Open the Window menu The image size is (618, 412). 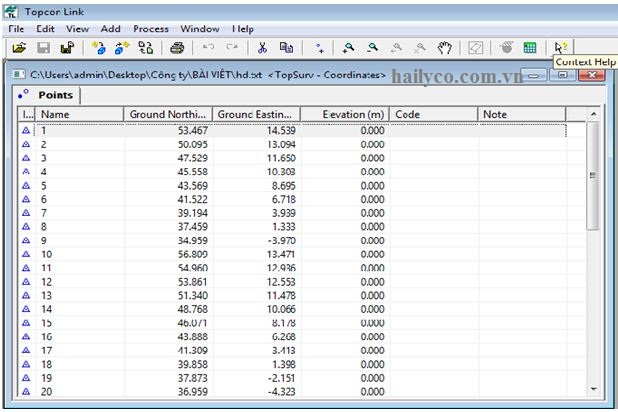pyautogui.click(x=200, y=29)
